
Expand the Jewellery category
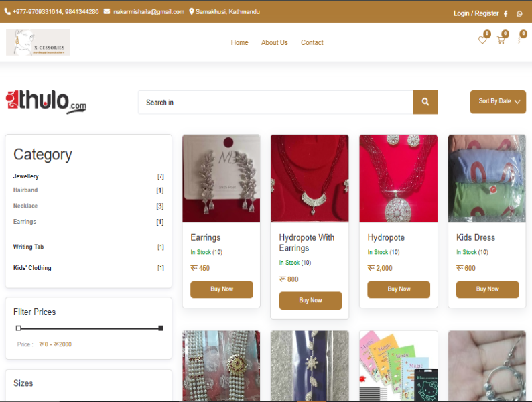(x=26, y=176)
